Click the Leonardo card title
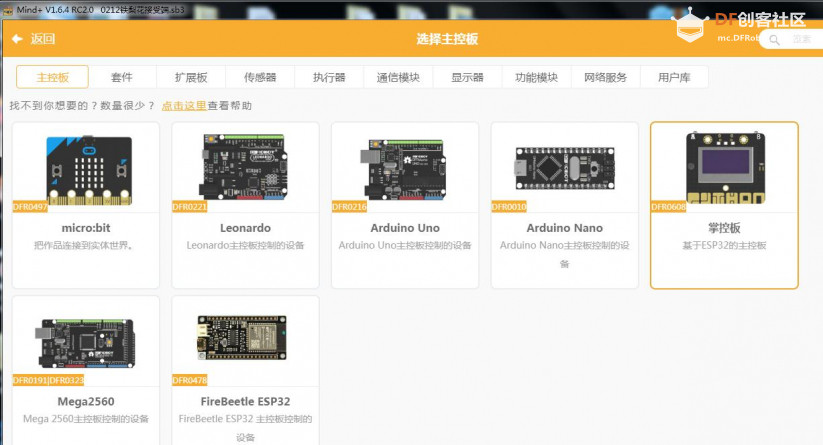Viewport: 823px width, 445px height. tap(245, 228)
